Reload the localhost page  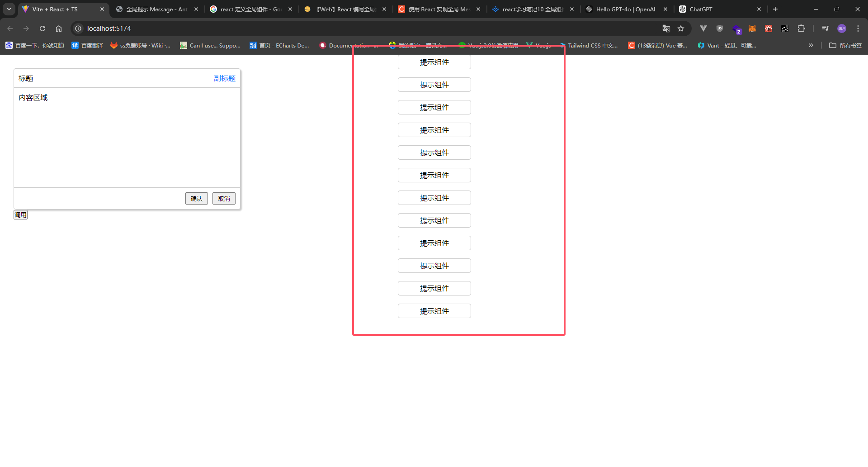(42, 29)
